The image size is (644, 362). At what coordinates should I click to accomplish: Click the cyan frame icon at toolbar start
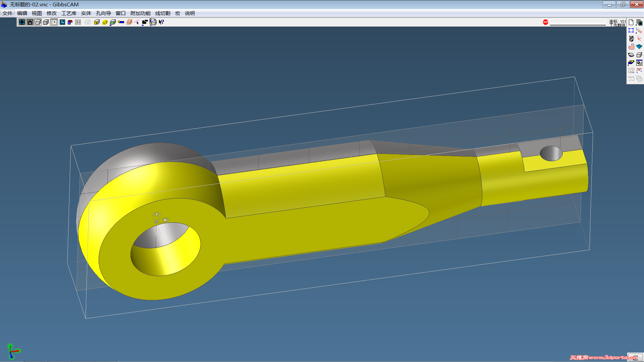[22, 22]
